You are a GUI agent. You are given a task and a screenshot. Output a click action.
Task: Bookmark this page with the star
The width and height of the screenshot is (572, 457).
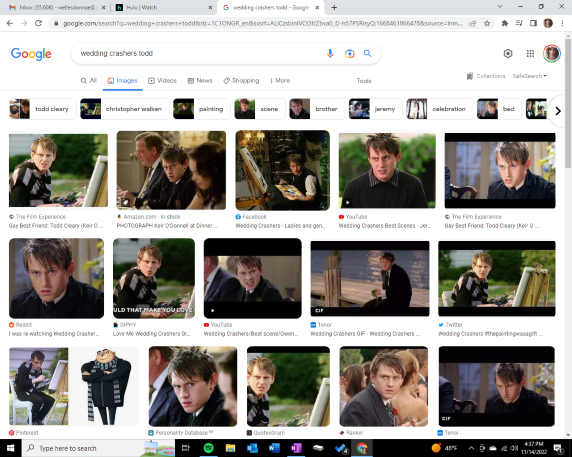[x=487, y=23]
